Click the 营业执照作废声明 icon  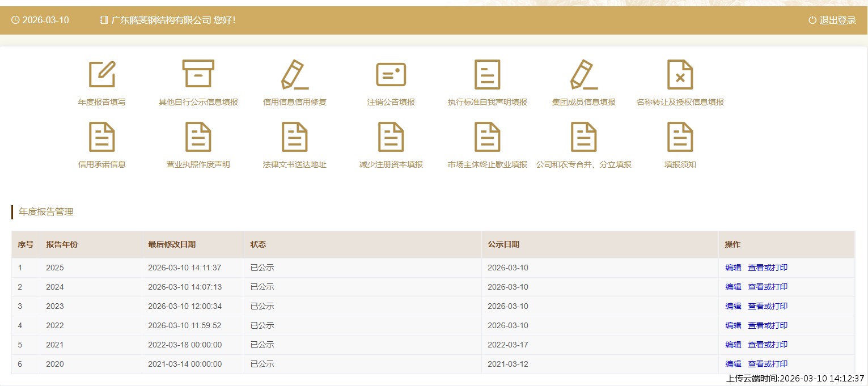click(x=198, y=137)
